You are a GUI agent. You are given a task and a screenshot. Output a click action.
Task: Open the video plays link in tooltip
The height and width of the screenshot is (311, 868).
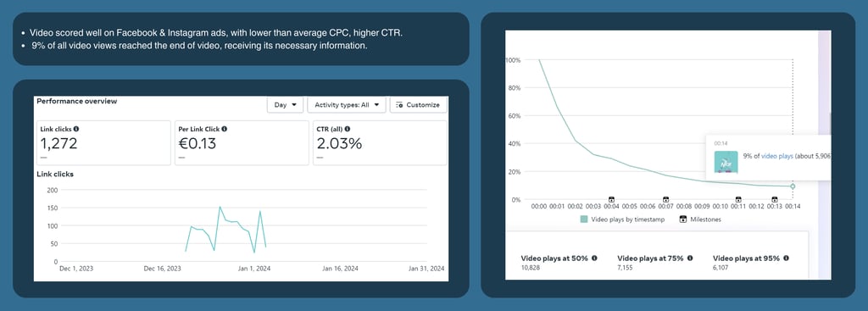coord(777,157)
